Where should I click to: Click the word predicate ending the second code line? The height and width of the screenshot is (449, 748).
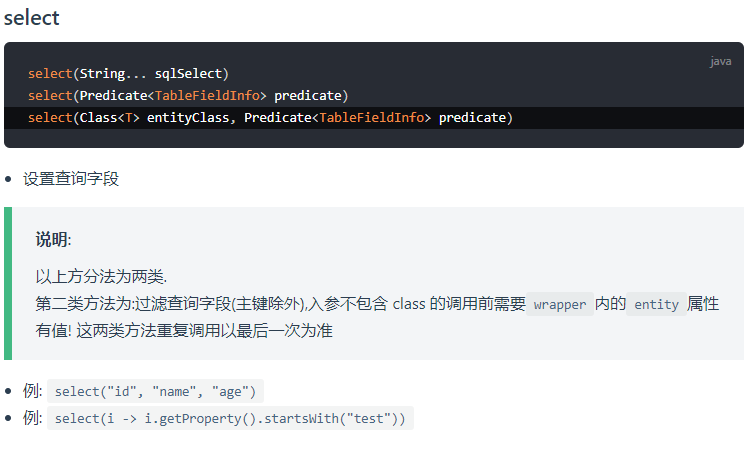click(x=310, y=95)
